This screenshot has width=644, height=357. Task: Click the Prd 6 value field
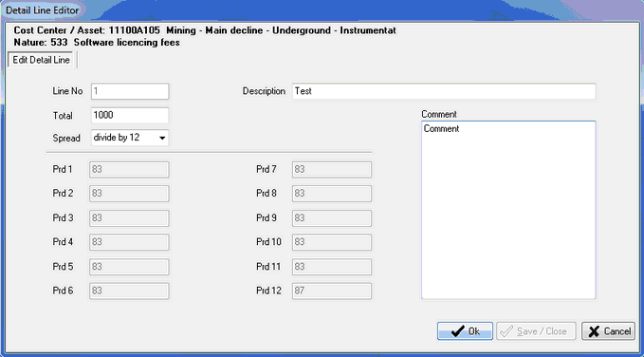click(129, 291)
